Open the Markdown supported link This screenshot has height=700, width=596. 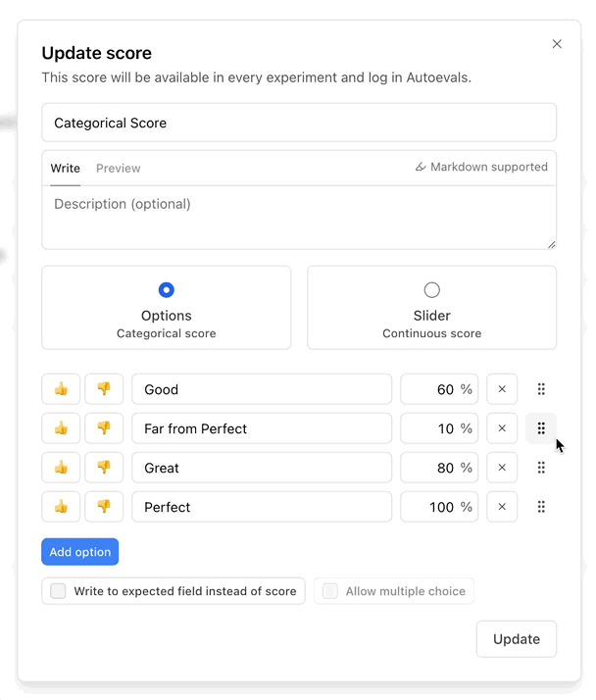coord(481,168)
